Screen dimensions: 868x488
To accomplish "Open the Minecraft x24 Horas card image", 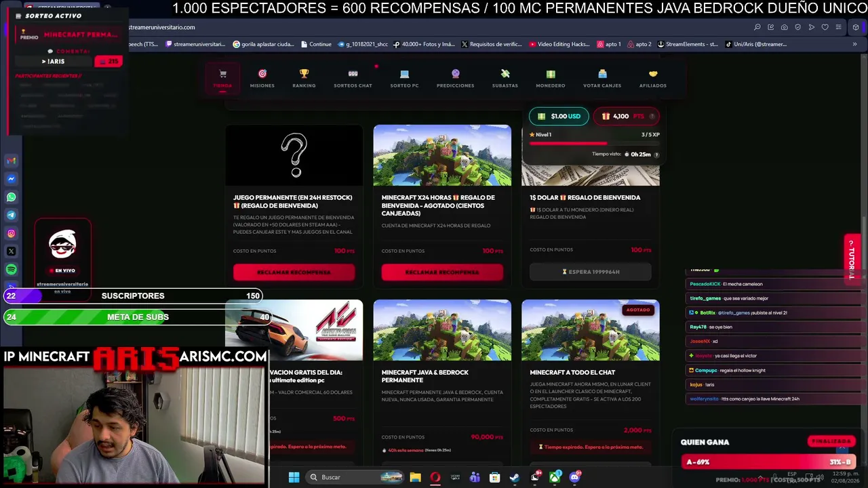I will pos(442,155).
